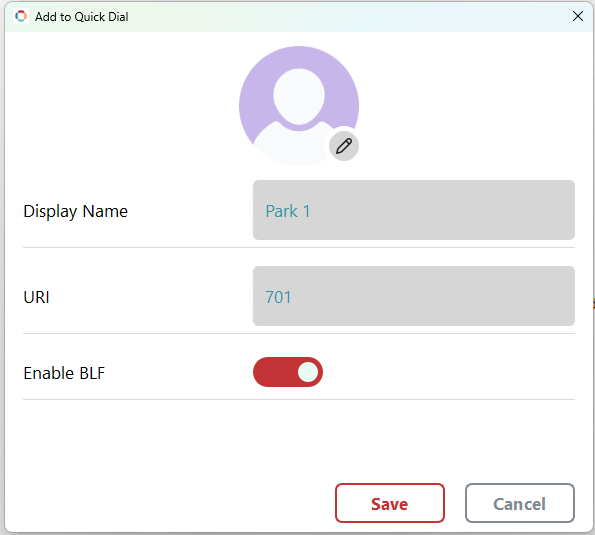
Task: Click on the "Park 1" text
Action: point(288,211)
